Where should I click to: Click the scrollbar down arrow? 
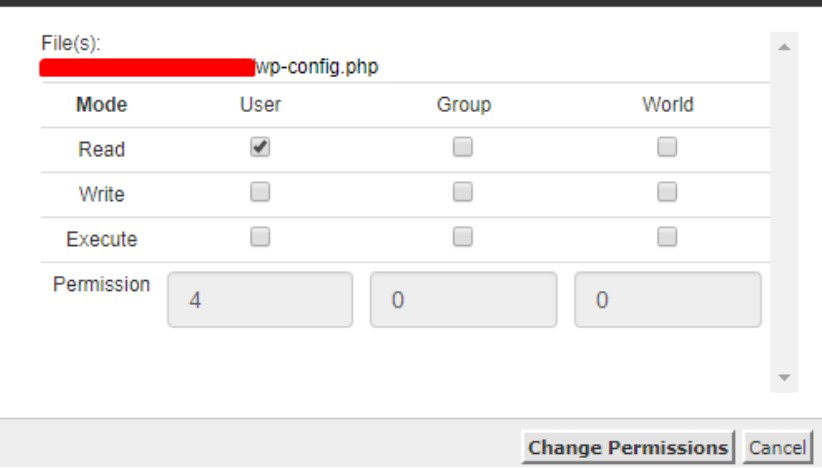point(783,379)
